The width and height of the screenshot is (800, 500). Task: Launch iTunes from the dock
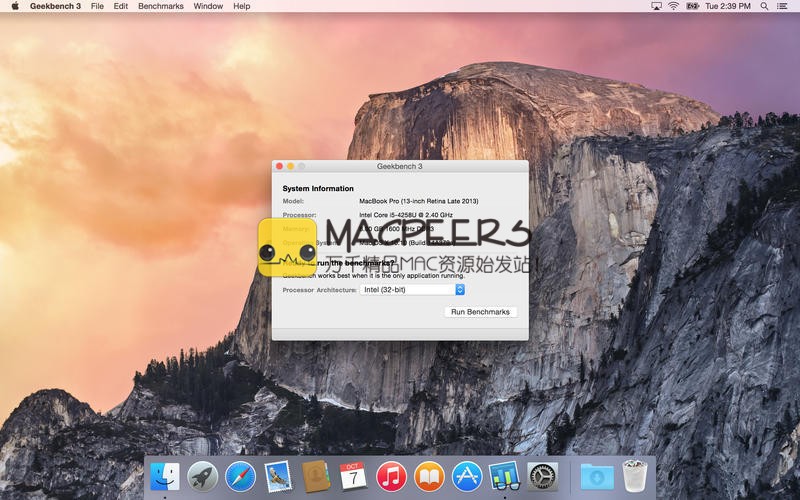click(x=391, y=477)
